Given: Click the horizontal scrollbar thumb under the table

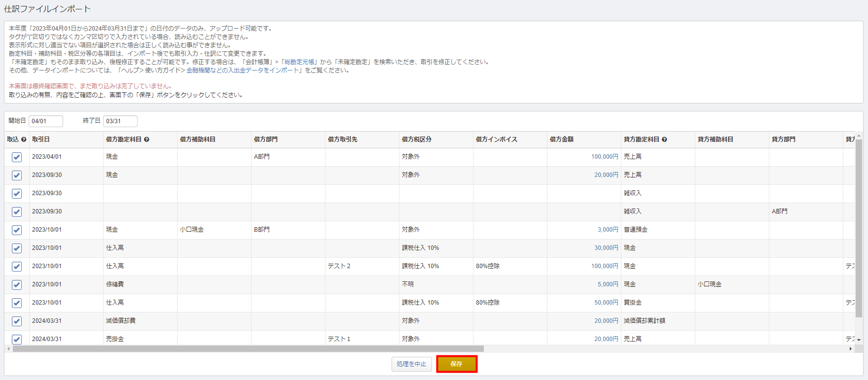Looking at the screenshot, I should click(x=248, y=348).
